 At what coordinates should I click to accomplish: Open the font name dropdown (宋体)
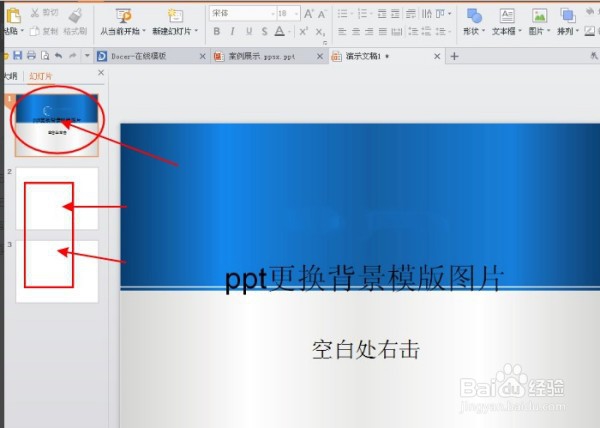(x=273, y=14)
